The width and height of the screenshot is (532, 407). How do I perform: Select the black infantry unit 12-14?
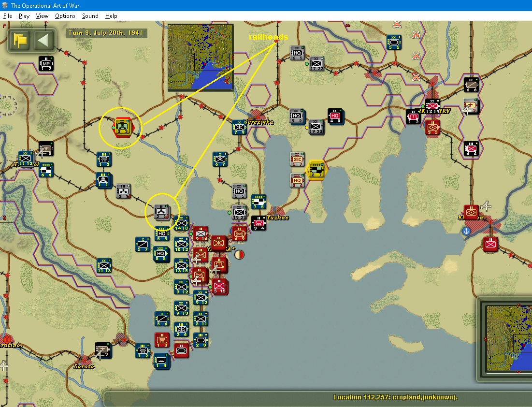tap(432, 106)
